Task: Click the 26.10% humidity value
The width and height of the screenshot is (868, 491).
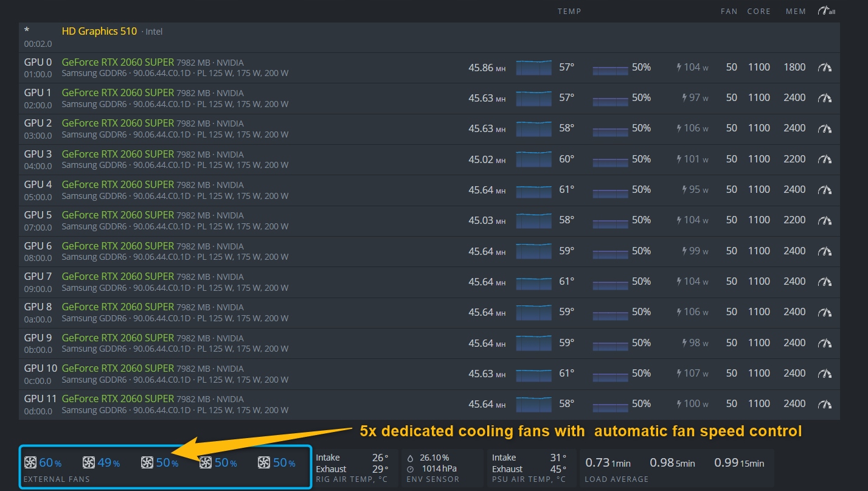Action: click(434, 458)
